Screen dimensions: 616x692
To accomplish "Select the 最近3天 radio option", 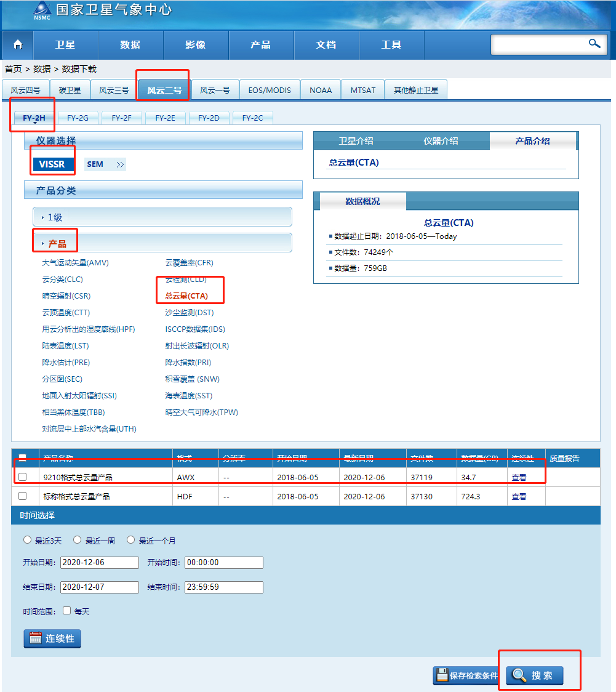I will pyautogui.click(x=27, y=540).
